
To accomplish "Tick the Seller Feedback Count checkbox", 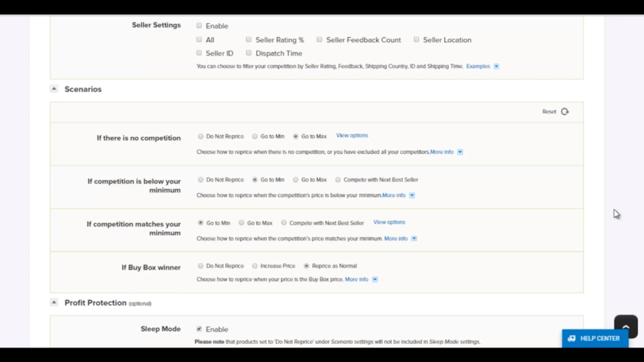I will coord(319,40).
